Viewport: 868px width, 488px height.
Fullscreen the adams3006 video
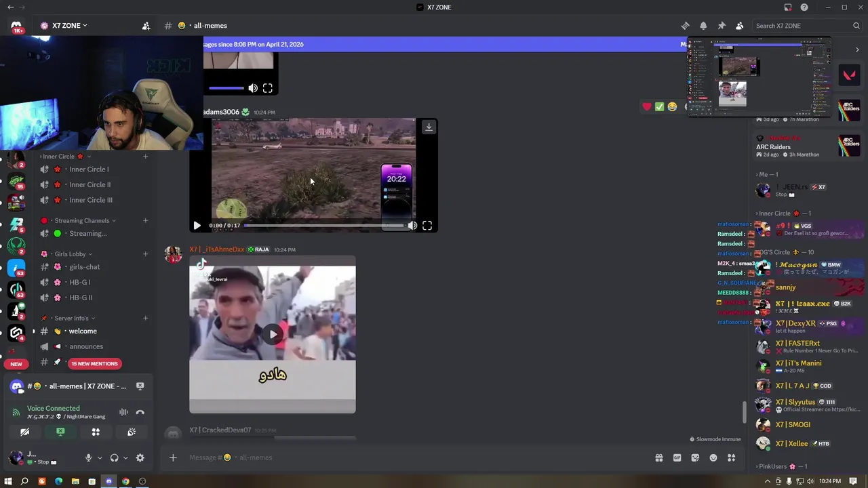point(427,226)
